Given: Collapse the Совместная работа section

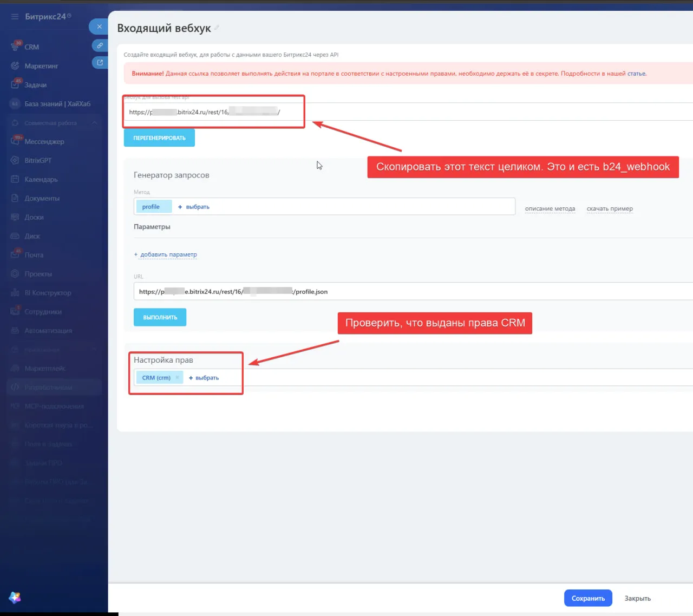Looking at the screenshot, I should 94,123.
